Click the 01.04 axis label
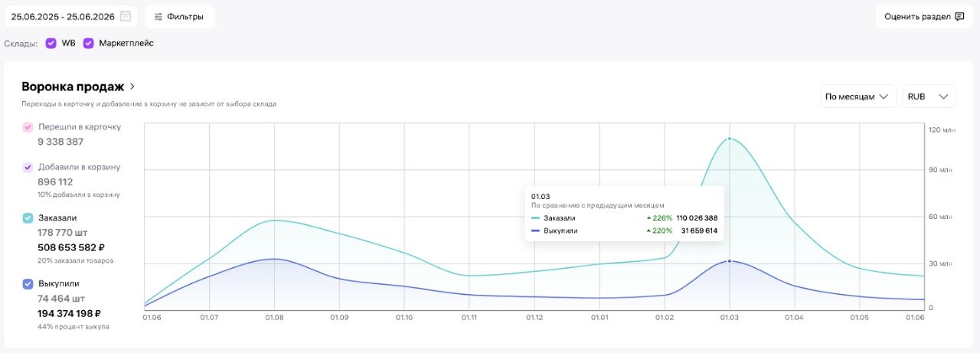This screenshot has height=353, width=980. click(x=795, y=317)
